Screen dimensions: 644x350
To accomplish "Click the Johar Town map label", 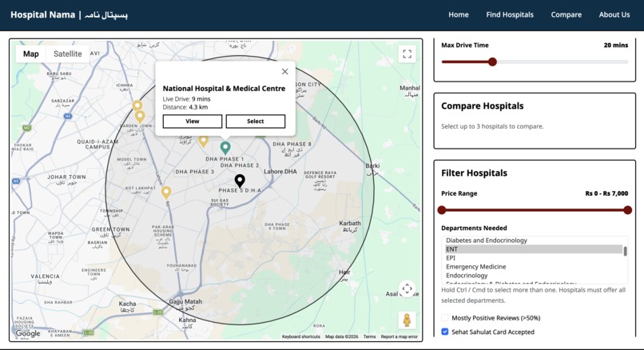I will pyautogui.click(x=66, y=177).
